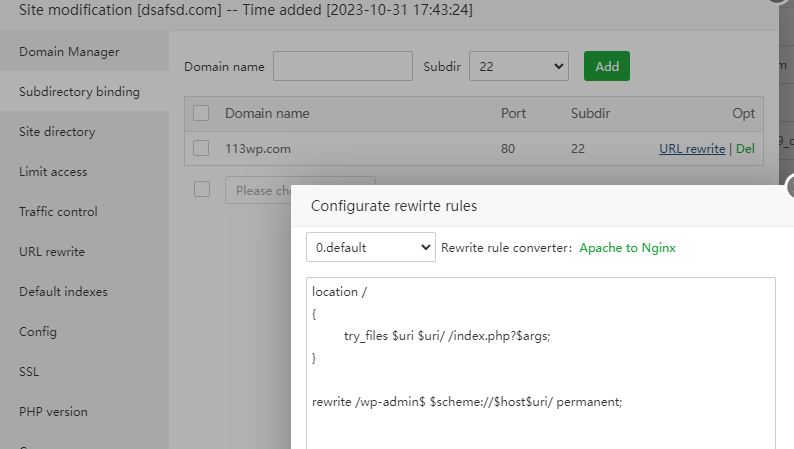Focus the Domain name input field
Image resolution: width=794 pixels, height=449 pixels.
pyautogui.click(x=342, y=67)
